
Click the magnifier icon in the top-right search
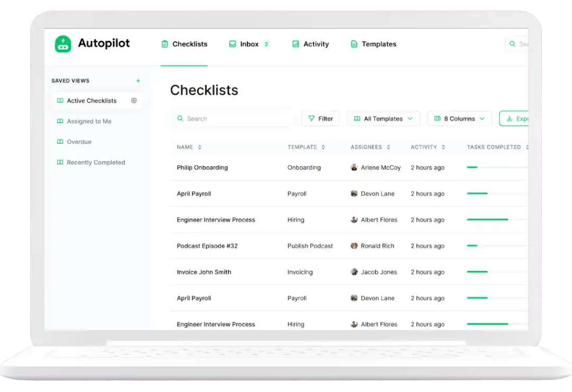512,44
